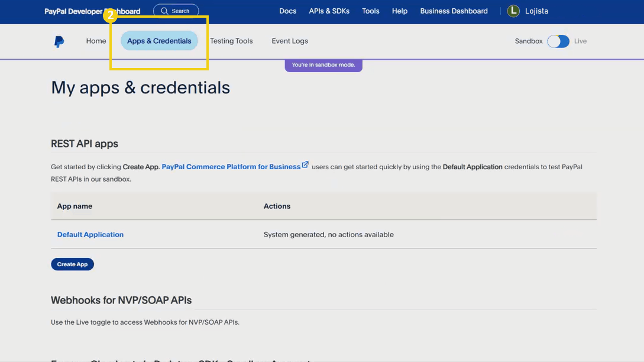The width and height of the screenshot is (644, 362).
Task: Click the Live label next to toggle
Action: pyautogui.click(x=580, y=41)
